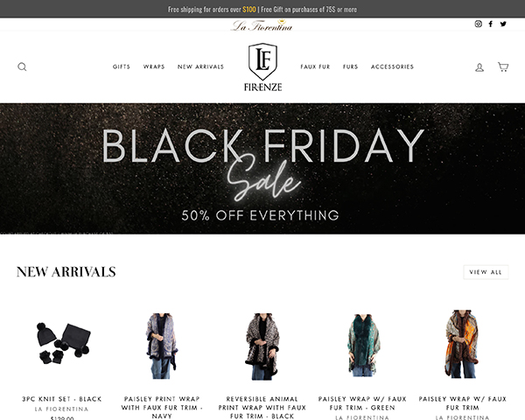Open the 3PC Knit Set Black thumbnail

click(62, 343)
